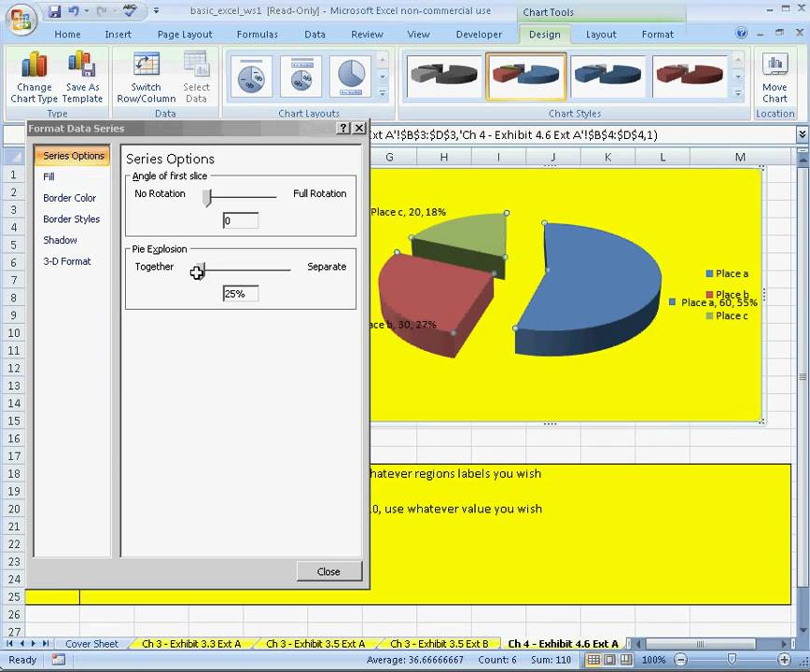Select the colorful highlighted pie chart style
This screenshot has width=810, height=672.
coord(526,76)
